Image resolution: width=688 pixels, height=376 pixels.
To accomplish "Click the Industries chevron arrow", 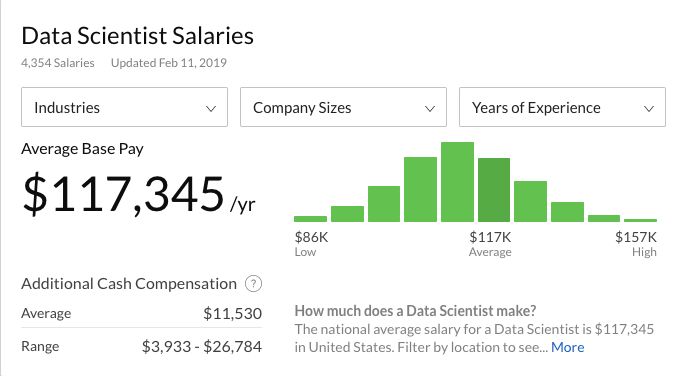I will coord(211,108).
